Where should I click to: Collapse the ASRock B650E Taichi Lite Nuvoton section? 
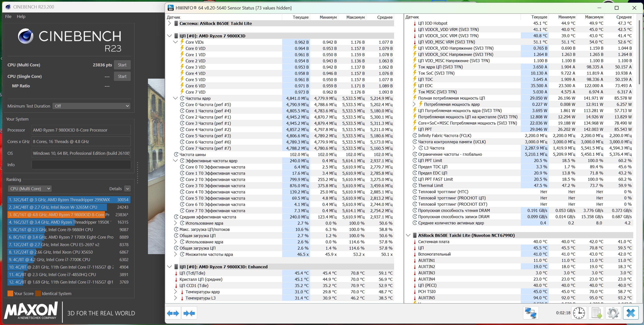(408, 235)
